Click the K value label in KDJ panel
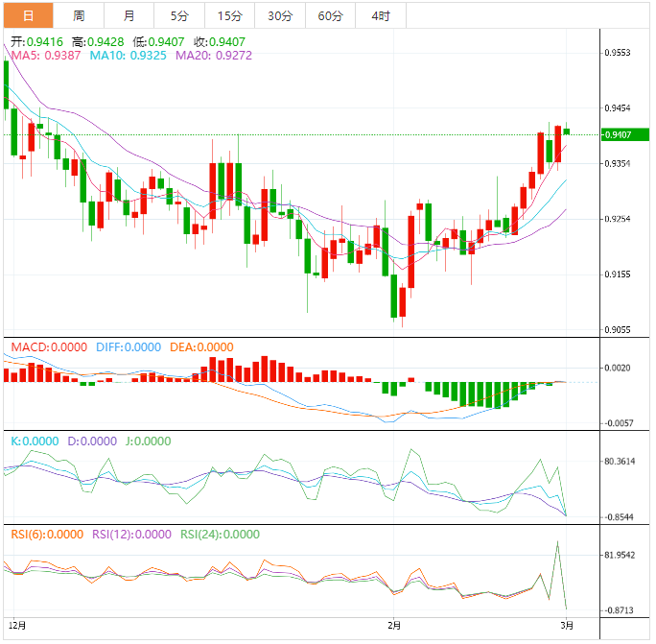 point(34,441)
